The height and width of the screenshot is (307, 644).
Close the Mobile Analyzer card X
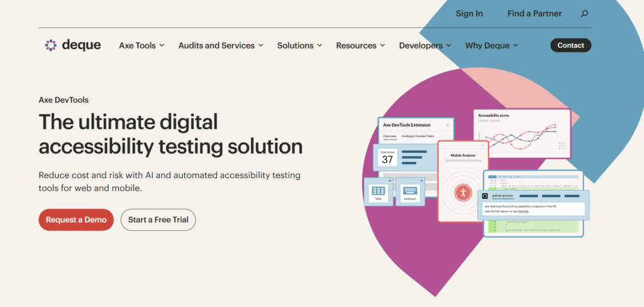[482, 145]
